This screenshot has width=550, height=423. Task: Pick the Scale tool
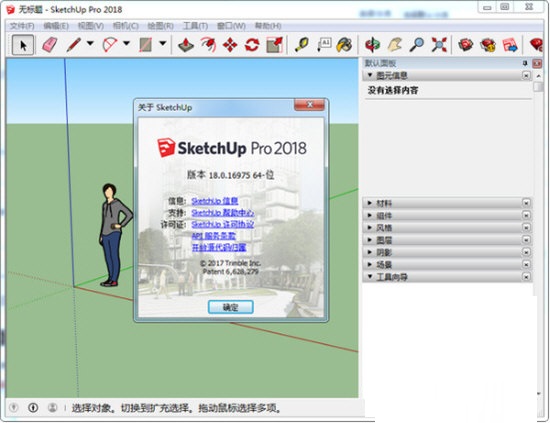coord(274,45)
